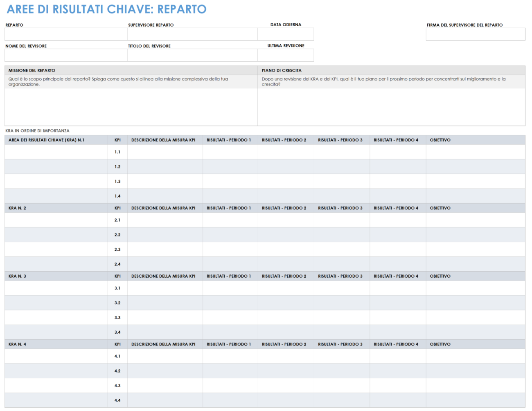
Task: Select KPI cell 2.1
Action: coord(117,220)
